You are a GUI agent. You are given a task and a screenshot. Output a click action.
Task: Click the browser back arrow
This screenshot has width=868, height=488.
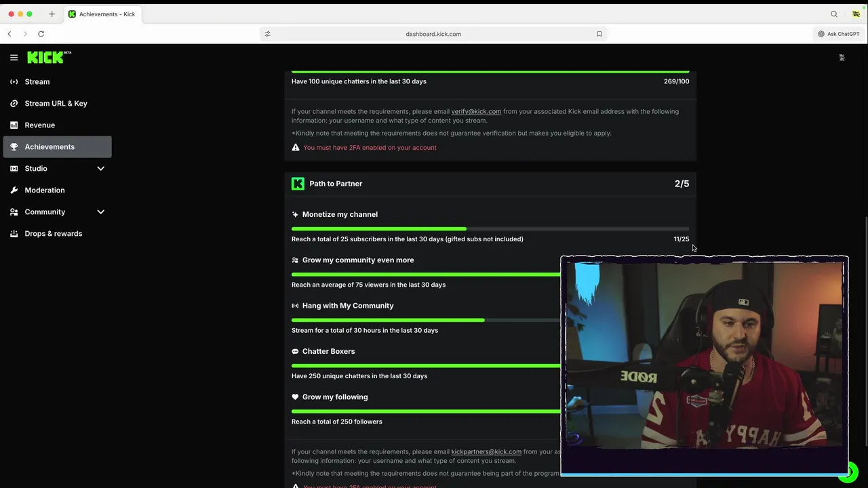point(9,34)
